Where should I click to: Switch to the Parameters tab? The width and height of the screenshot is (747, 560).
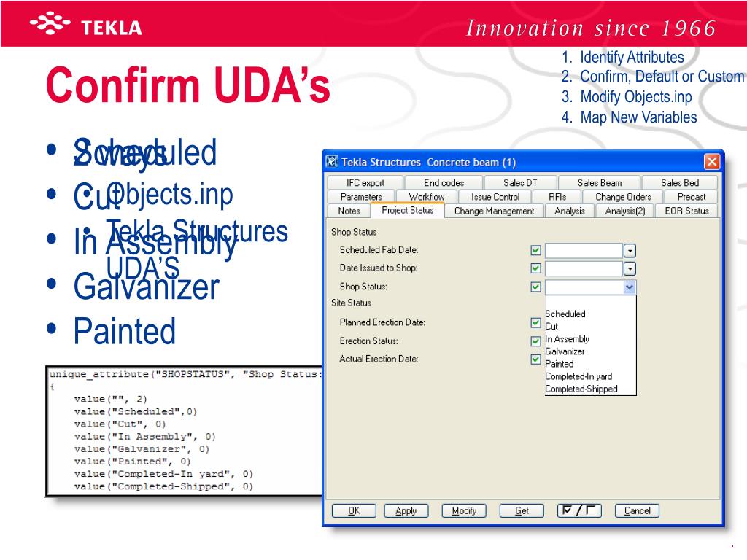coord(361,197)
